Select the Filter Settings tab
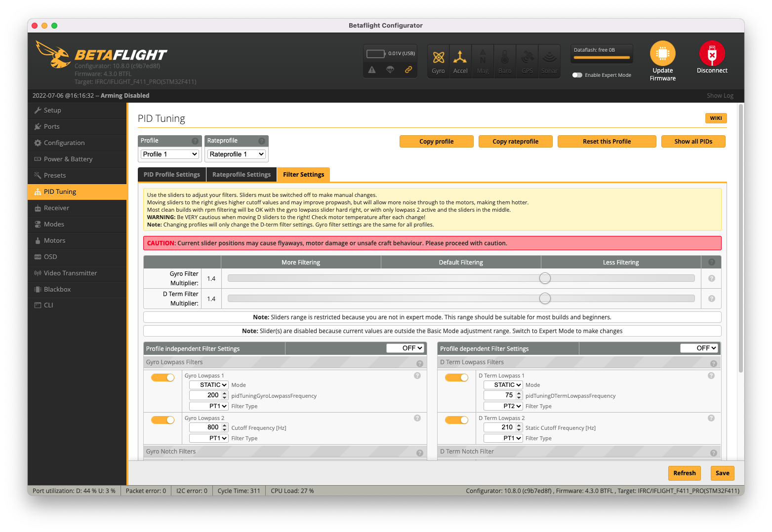 click(303, 175)
